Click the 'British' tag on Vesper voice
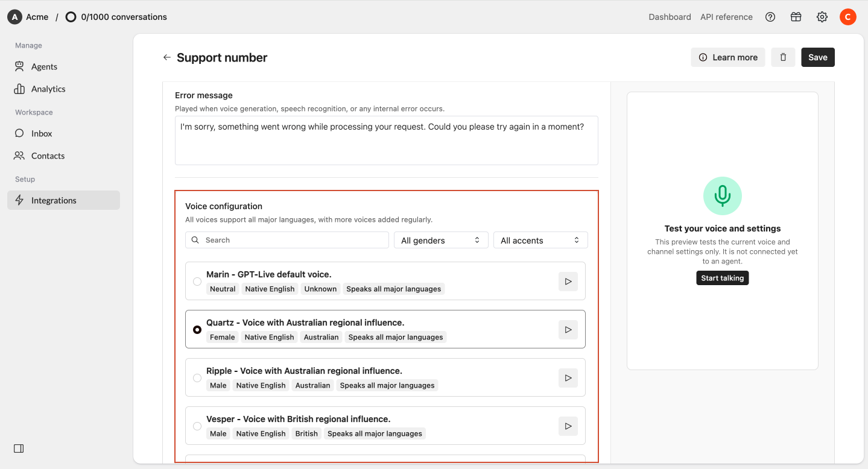Image resolution: width=868 pixels, height=469 pixels. [x=306, y=433]
